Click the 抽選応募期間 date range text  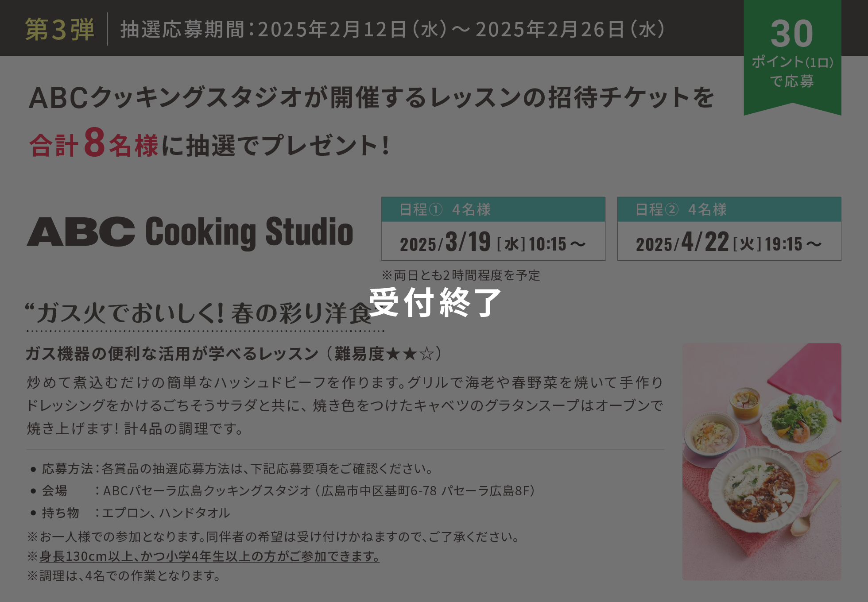[x=393, y=29]
